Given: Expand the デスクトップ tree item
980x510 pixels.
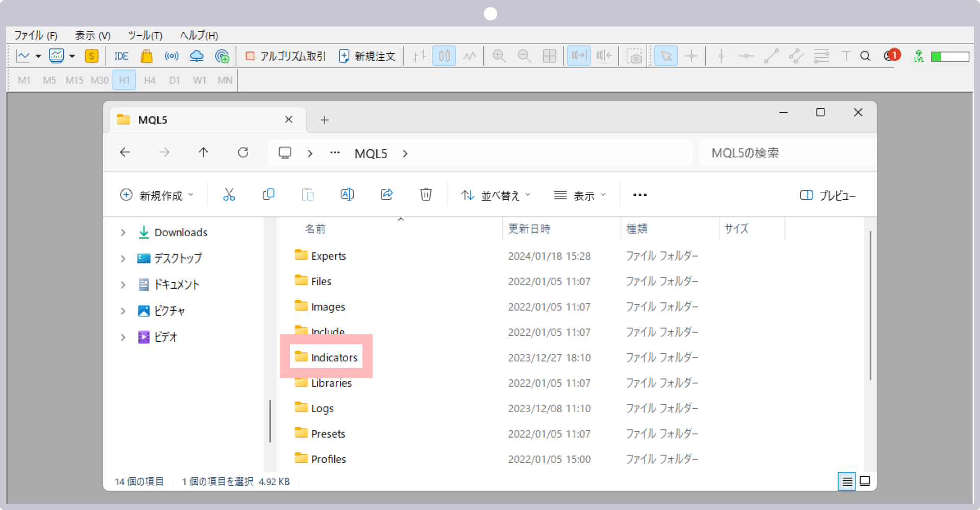Looking at the screenshot, I should pyautogui.click(x=123, y=259).
